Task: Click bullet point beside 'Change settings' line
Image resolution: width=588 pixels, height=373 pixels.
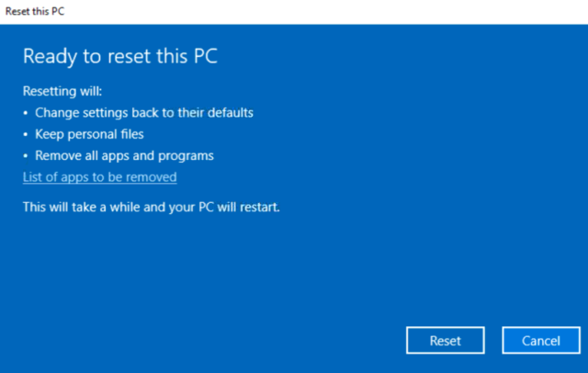Action: click(x=26, y=113)
